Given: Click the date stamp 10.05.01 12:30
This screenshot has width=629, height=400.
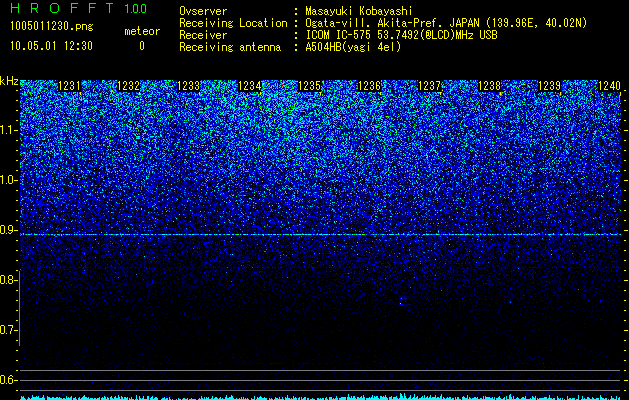Looking at the screenshot, I should click(51, 46).
